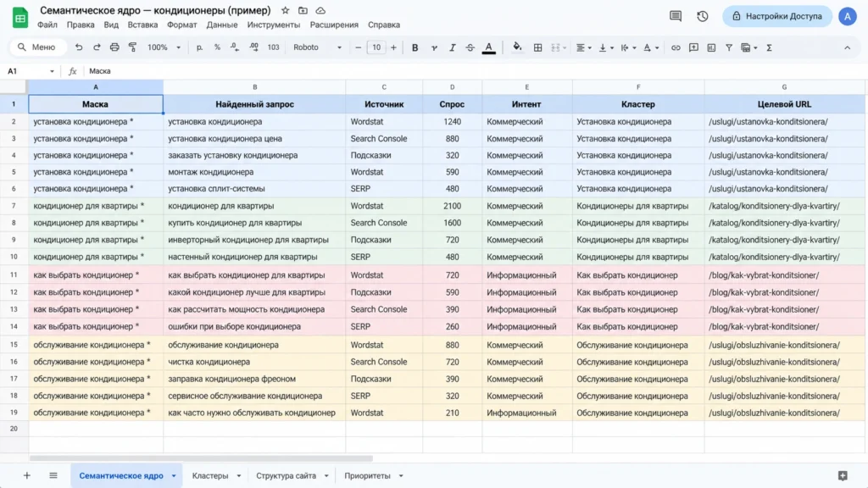This screenshot has width=868, height=488.
Task: Collapse the menus with the chevron
Action: [847, 47]
